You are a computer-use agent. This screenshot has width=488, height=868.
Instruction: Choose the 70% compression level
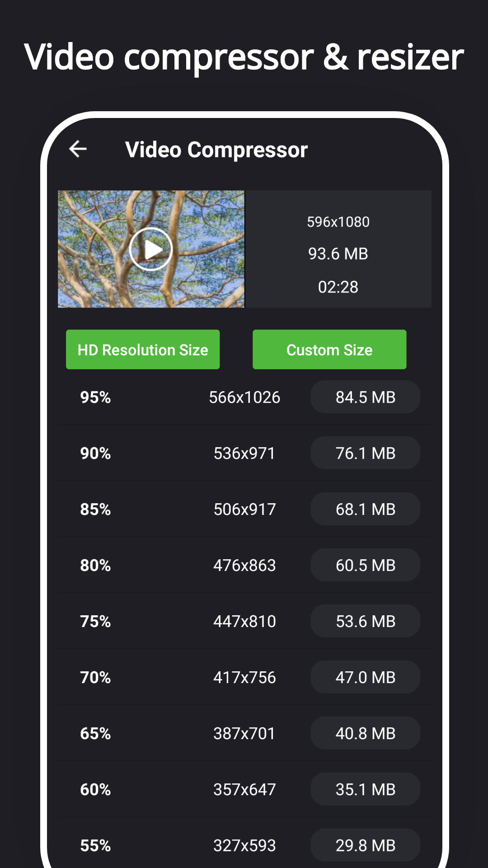click(x=95, y=677)
